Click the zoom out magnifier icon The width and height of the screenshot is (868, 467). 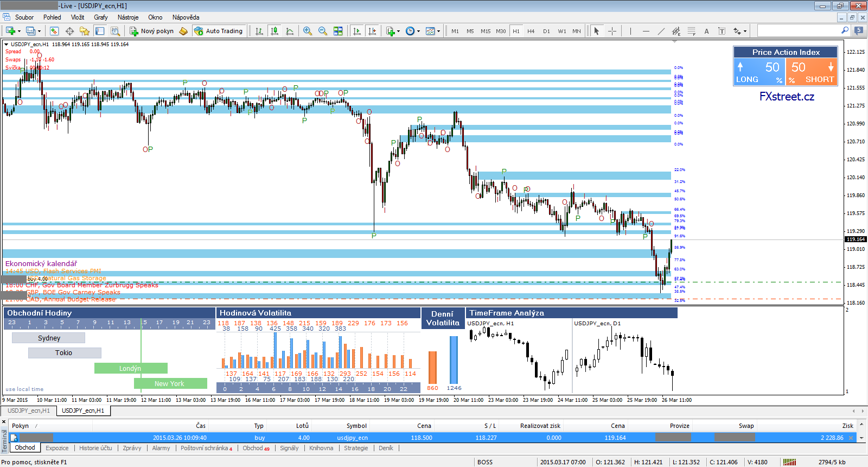pos(323,31)
